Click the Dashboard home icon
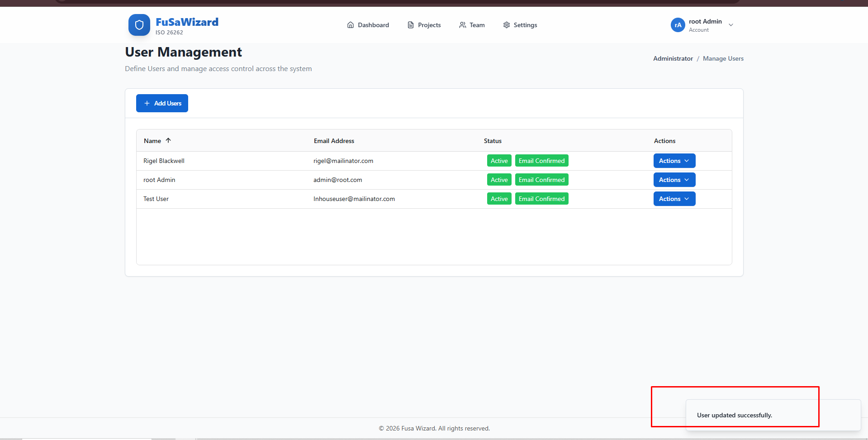 click(x=350, y=25)
